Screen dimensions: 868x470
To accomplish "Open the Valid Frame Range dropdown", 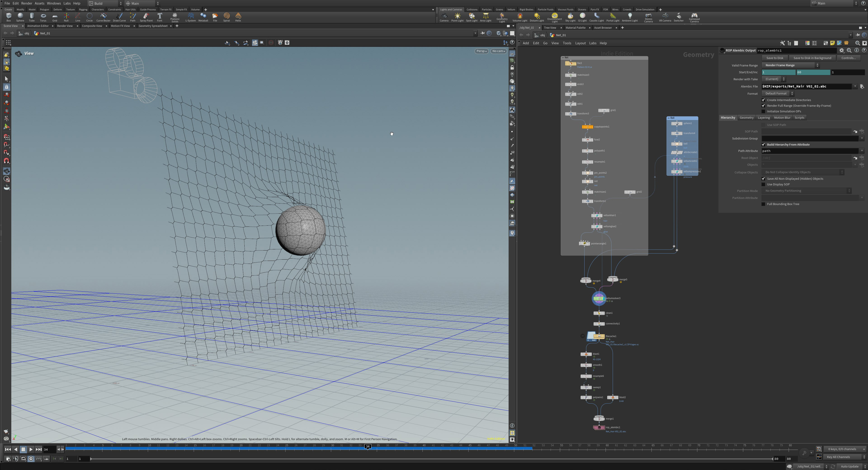I will [790, 65].
